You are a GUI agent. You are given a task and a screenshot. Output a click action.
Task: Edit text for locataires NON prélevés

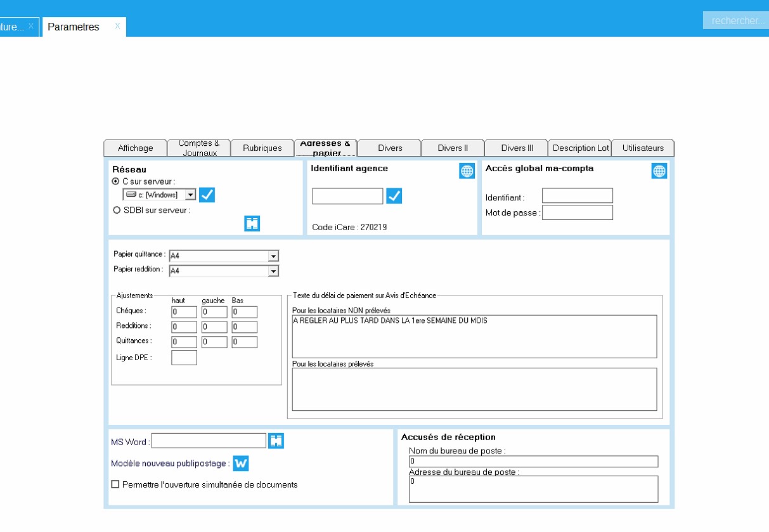tap(474, 337)
